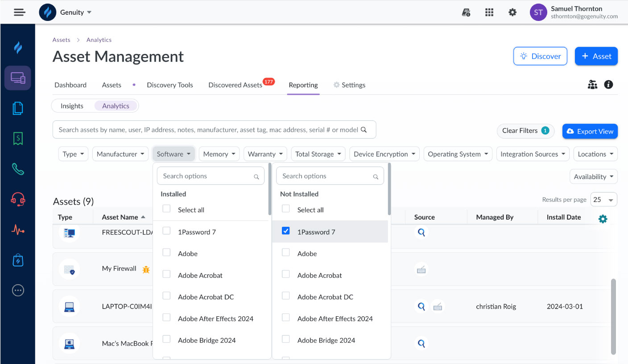Click the assets table vertical scrollbar
Screen dimensions: 628x364
[x=613, y=316]
